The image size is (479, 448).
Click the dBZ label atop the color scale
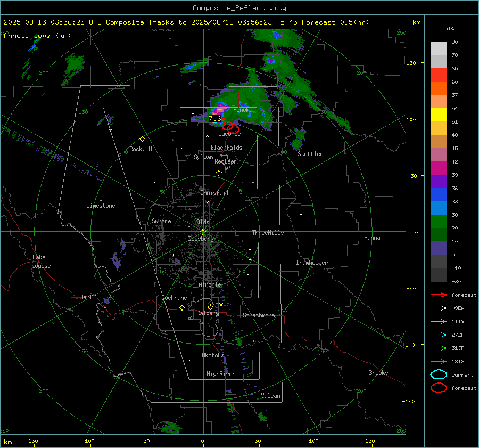click(x=451, y=29)
